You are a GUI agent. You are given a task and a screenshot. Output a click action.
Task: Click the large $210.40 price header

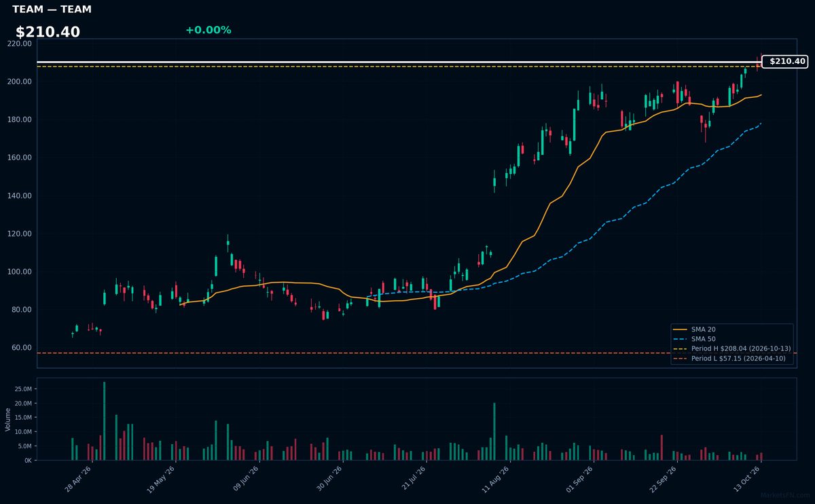(x=48, y=32)
